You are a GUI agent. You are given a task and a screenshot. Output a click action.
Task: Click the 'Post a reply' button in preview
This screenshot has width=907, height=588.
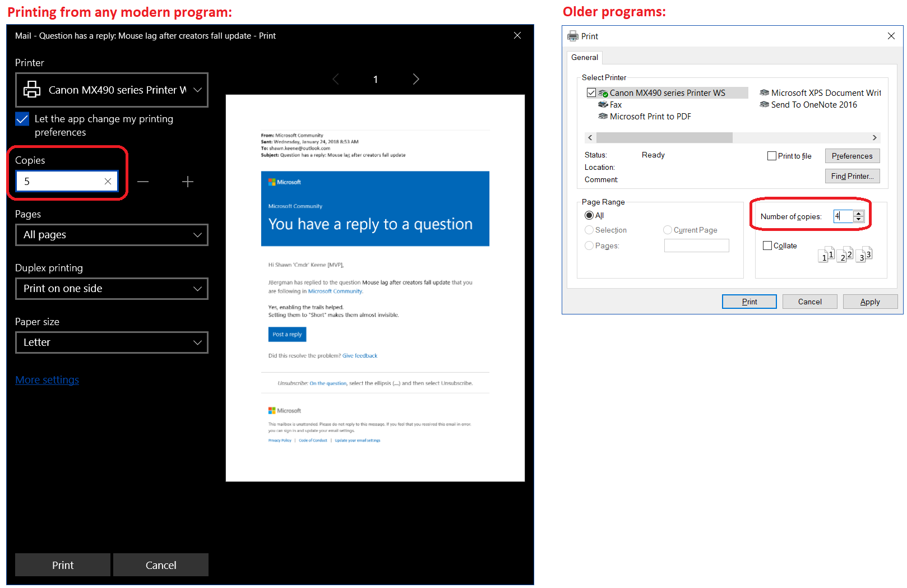point(287,334)
